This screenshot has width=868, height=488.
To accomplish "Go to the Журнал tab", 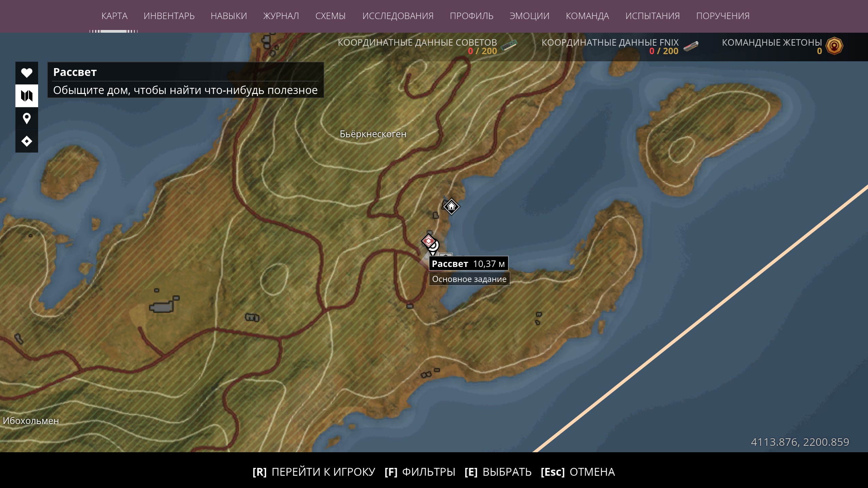I will (281, 16).
